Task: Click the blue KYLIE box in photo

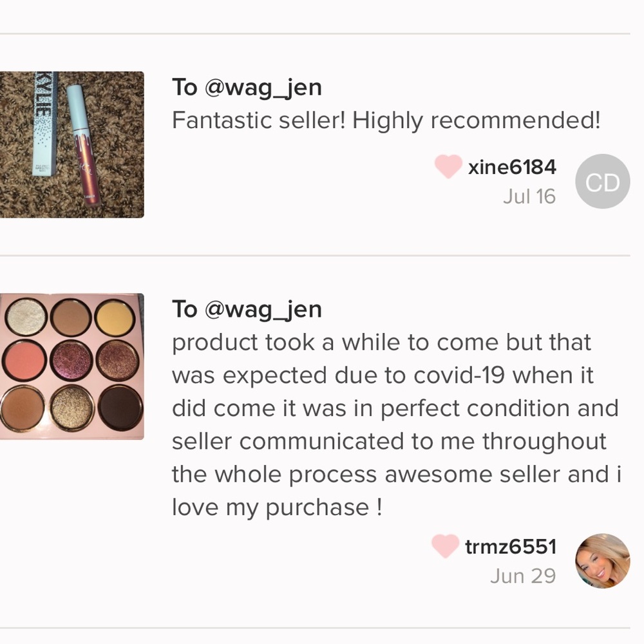Action: 45,124
